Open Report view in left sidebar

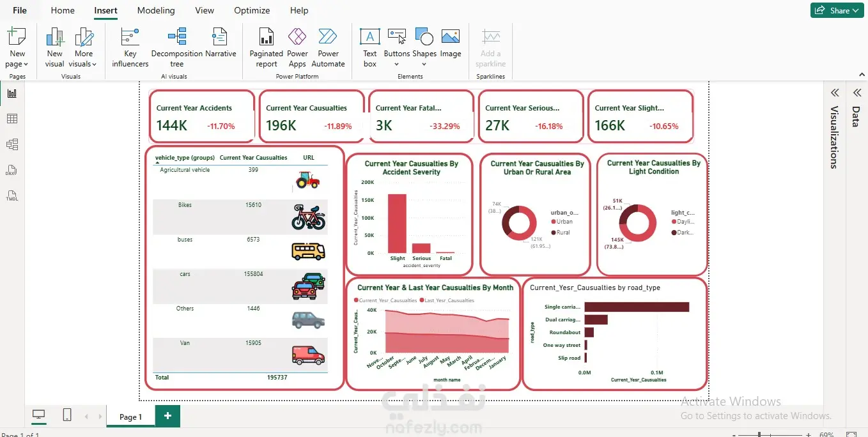coord(12,93)
